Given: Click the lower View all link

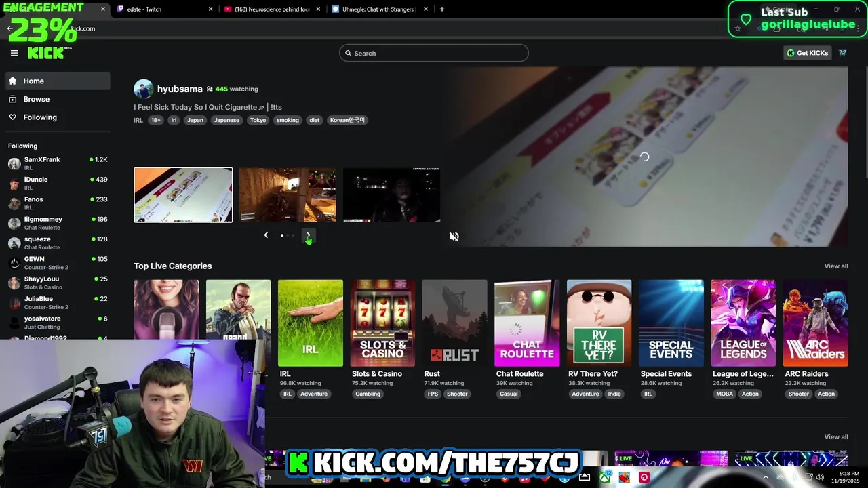Looking at the screenshot, I should coord(835,437).
